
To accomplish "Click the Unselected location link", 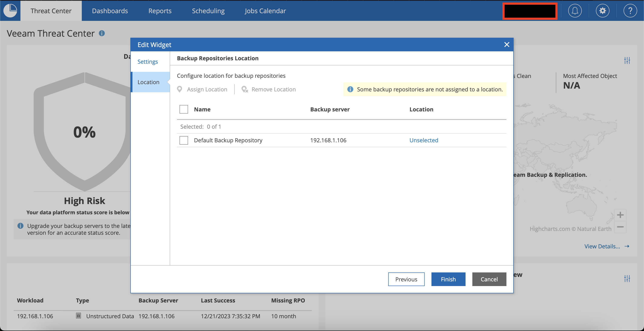I will pos(424,140).
